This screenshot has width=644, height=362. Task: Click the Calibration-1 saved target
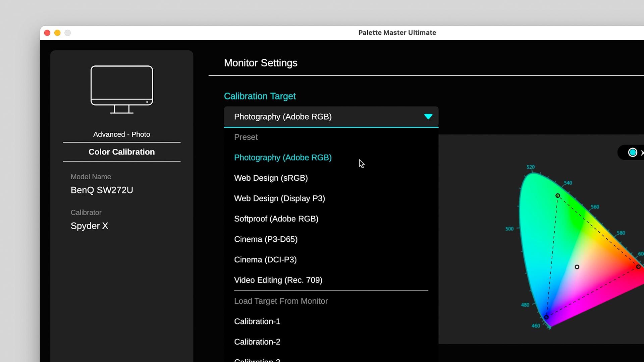[257, 321]
